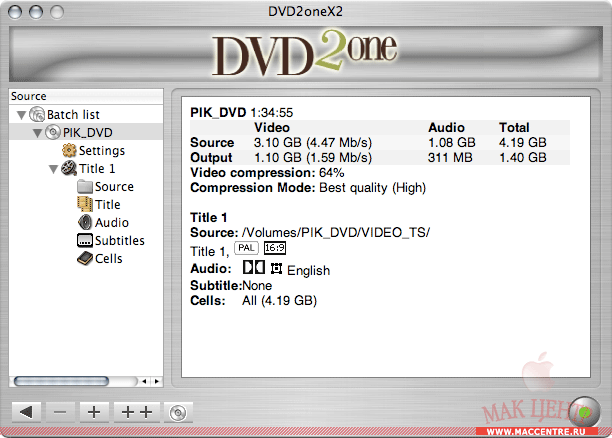Click the Cells book icon
Screen dimensions: 612x438
click(85, 258)
